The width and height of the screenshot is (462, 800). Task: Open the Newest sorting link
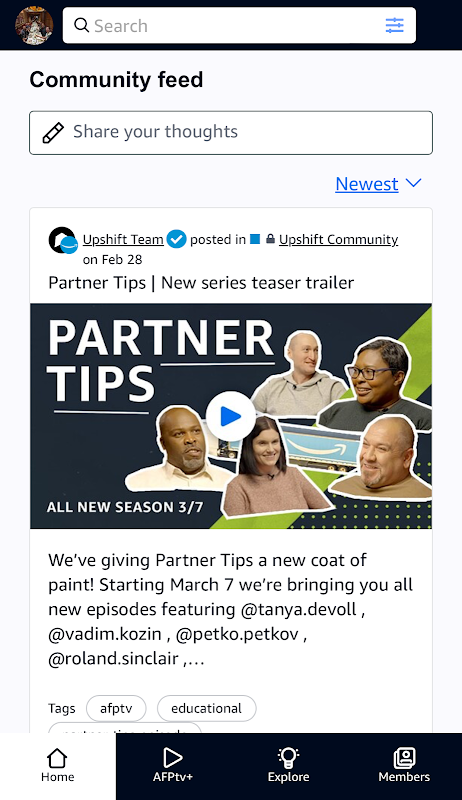coord(367,184)
